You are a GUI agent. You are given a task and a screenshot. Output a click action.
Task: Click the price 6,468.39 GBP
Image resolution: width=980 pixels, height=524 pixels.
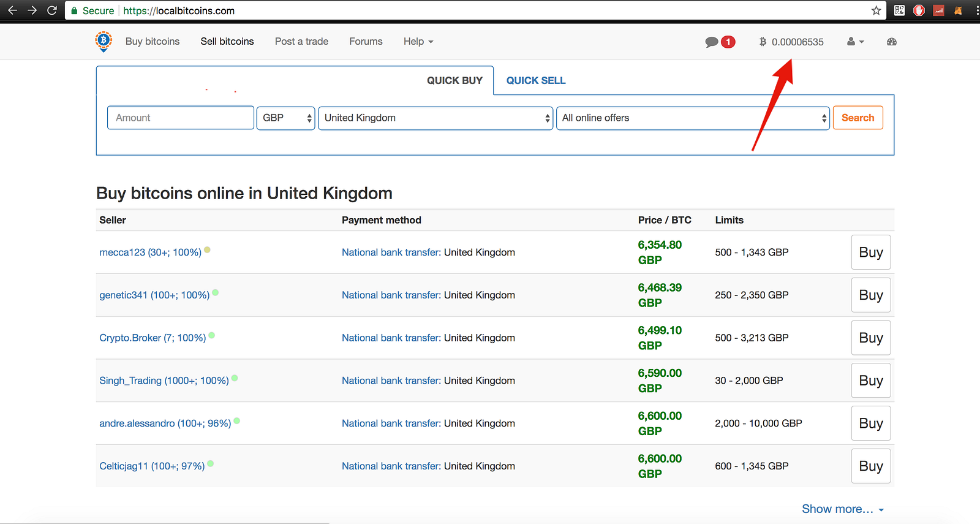(x=660, y=295)
